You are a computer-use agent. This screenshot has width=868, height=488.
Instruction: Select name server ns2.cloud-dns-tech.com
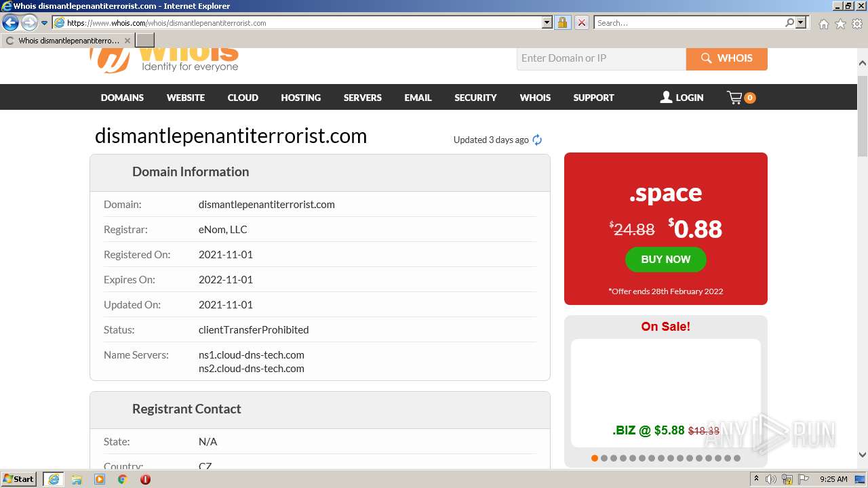252,369
